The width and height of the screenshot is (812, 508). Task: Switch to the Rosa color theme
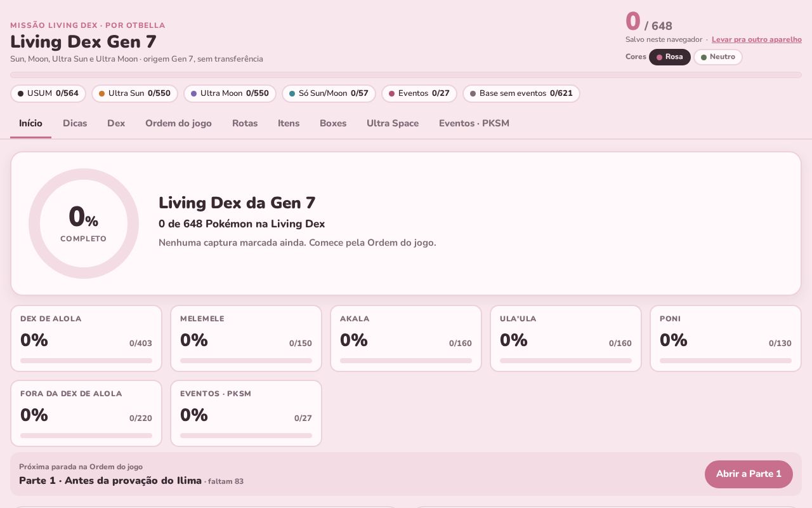coord(669,57)
